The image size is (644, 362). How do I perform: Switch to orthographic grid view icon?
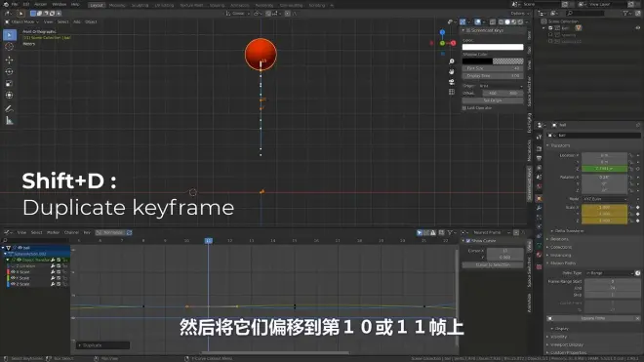tap(452, 92)
